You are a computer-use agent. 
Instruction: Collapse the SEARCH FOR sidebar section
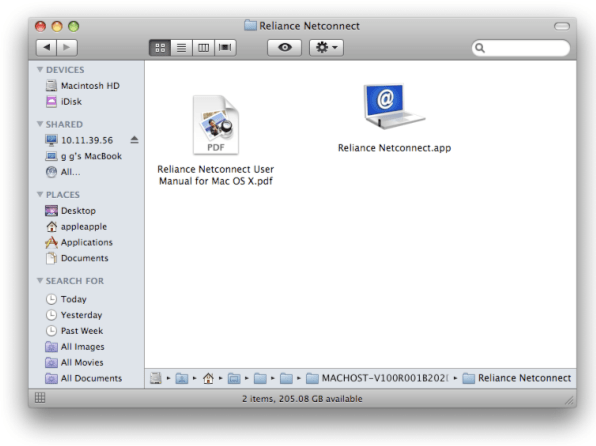tap(40, 281)
